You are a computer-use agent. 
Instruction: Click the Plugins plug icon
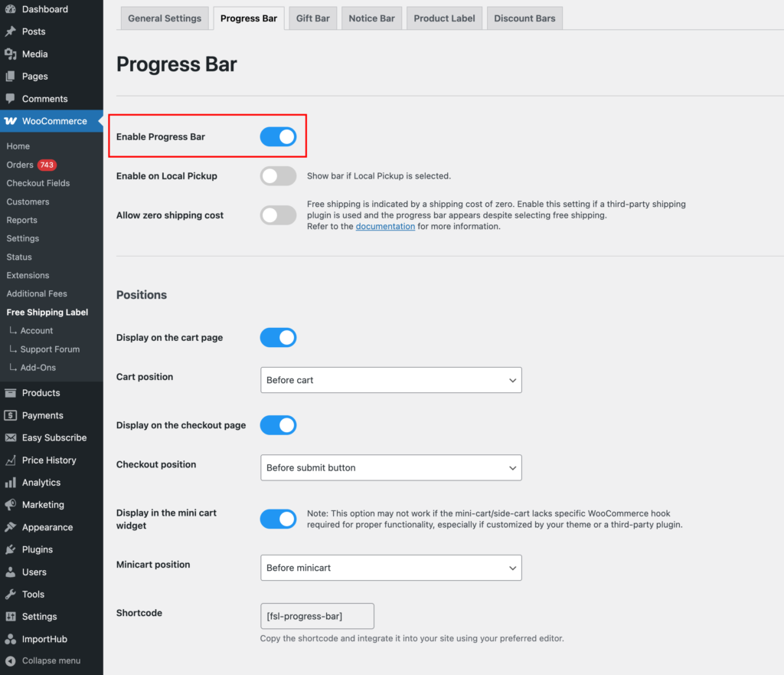(x=10, y=549)
